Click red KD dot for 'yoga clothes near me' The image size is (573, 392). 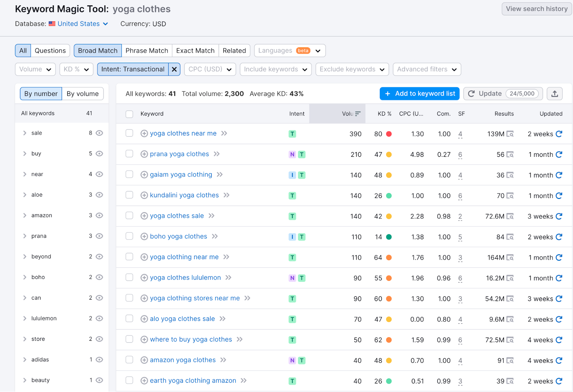[x=389, y=134]
